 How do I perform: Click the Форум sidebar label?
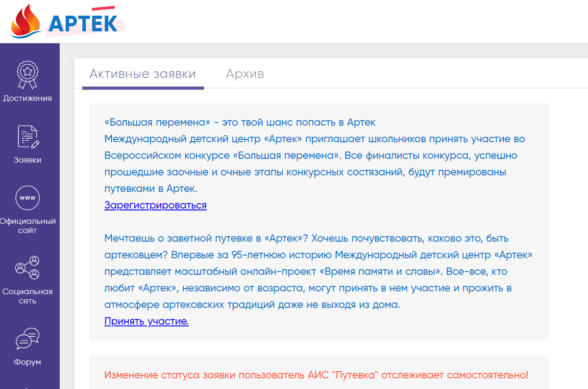(x=27, y=363)
